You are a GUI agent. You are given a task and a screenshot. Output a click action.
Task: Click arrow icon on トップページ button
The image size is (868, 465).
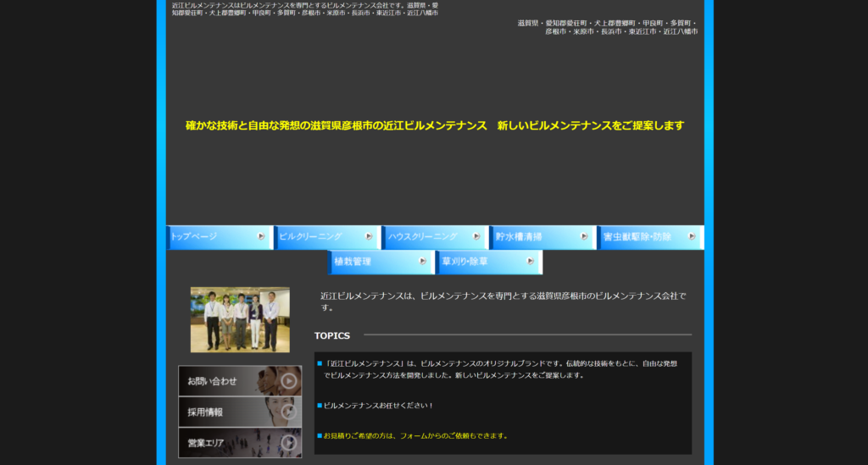(x=262, y=236)
